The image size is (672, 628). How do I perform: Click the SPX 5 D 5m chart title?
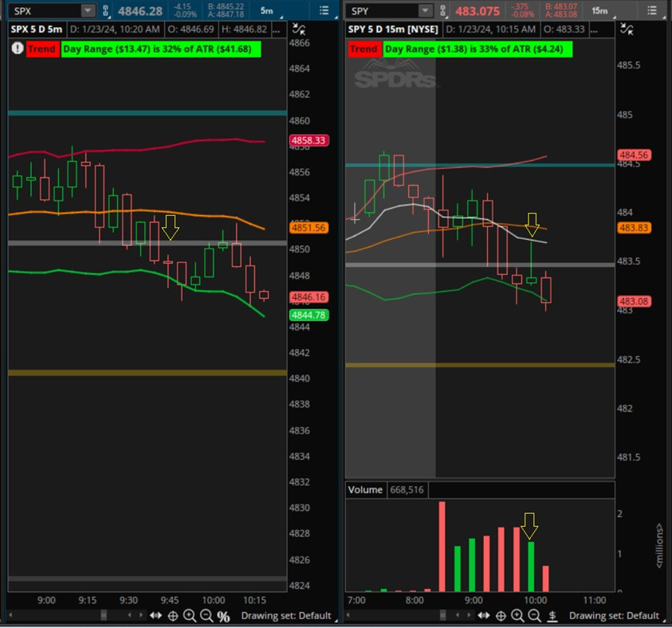point(37,29)
